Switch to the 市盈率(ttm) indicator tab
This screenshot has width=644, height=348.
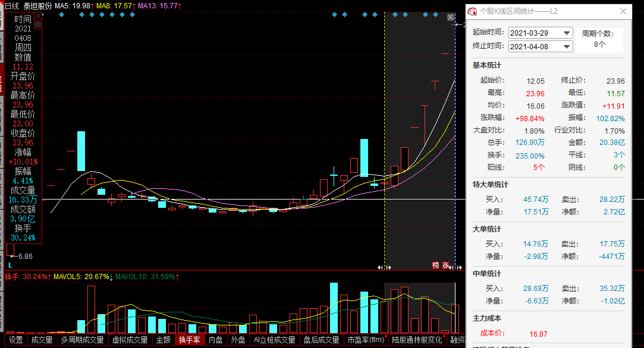(x=366, y=340)
